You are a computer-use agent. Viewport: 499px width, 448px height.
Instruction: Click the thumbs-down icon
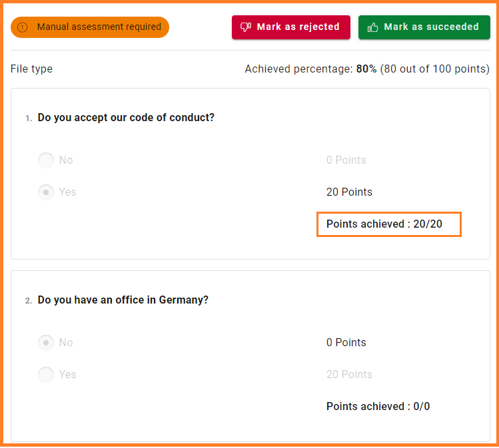[246, 27]
